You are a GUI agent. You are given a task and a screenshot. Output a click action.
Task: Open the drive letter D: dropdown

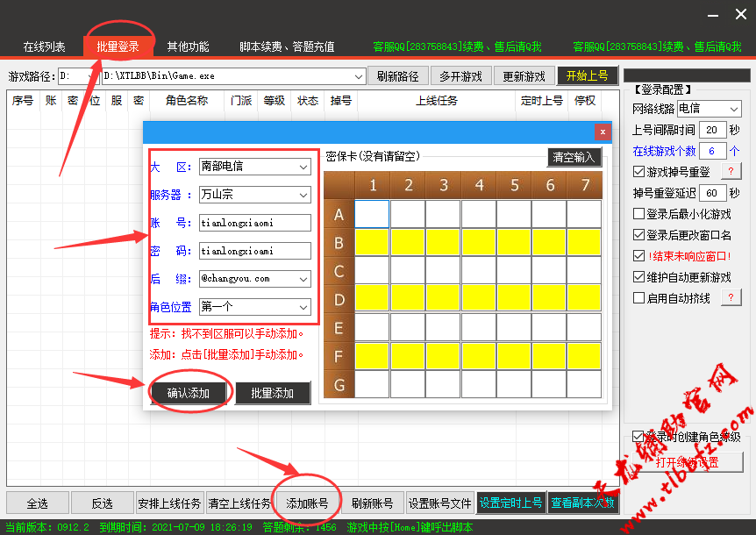click(x=78, y=76)
